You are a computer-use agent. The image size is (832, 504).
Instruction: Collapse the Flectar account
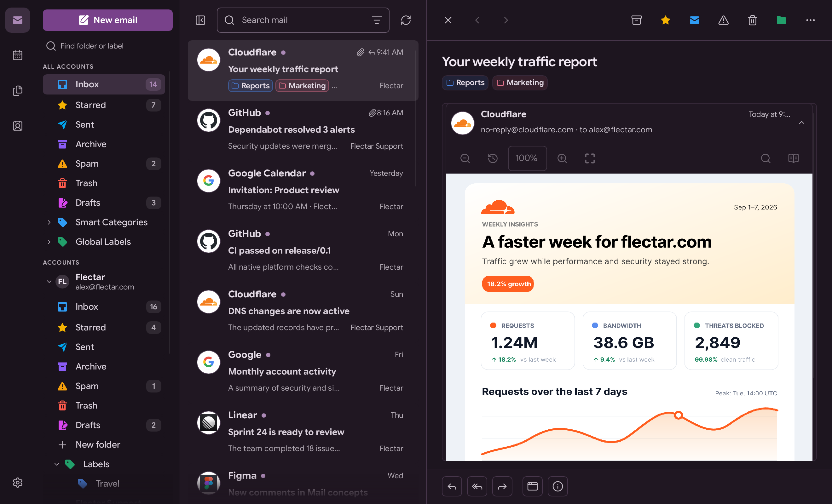(49, 282)
